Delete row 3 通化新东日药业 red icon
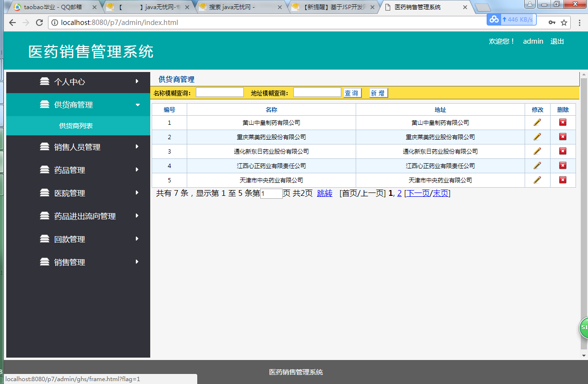This screenshot has height=384, width=588. pyautogui.click(x=563, y=151)
